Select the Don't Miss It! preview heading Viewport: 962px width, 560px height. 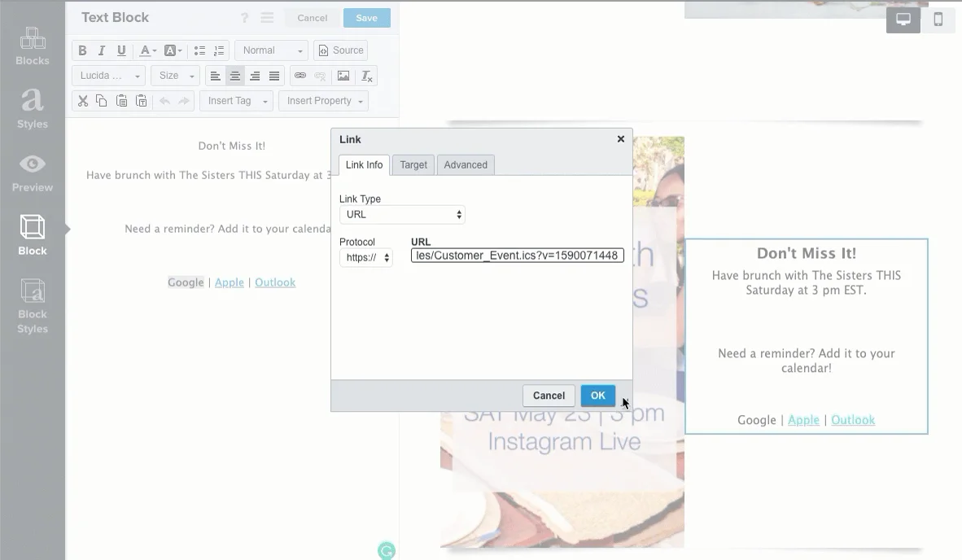click(807, 253)
